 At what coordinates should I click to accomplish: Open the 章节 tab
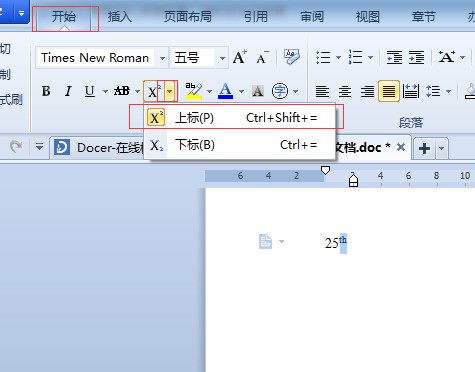coord(424,17)
